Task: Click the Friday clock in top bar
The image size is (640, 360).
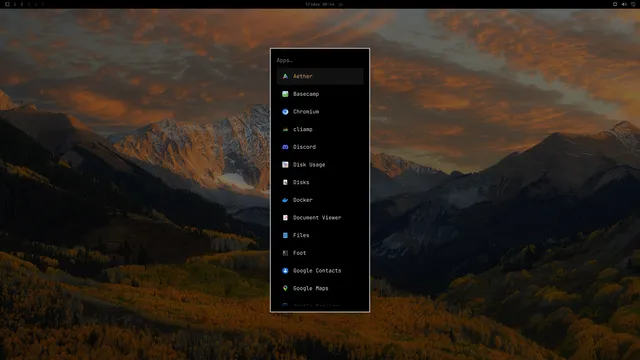Action: tap(320, 4)
